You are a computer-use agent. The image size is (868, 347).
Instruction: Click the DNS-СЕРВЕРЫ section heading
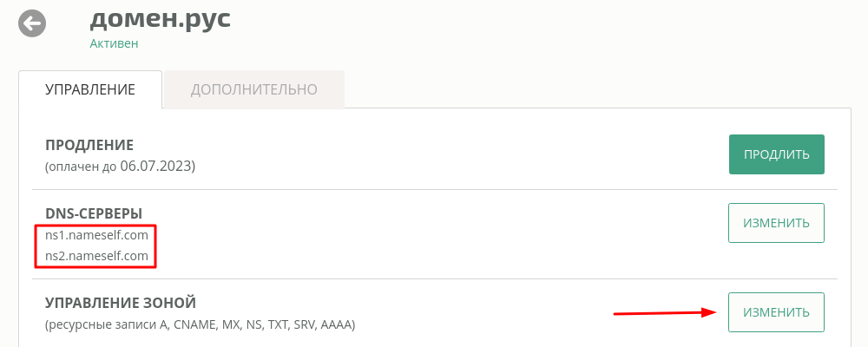pos(94,213)
